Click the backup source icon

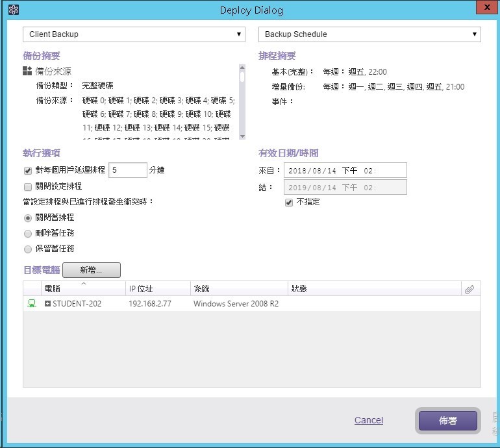tap(27, 71)
